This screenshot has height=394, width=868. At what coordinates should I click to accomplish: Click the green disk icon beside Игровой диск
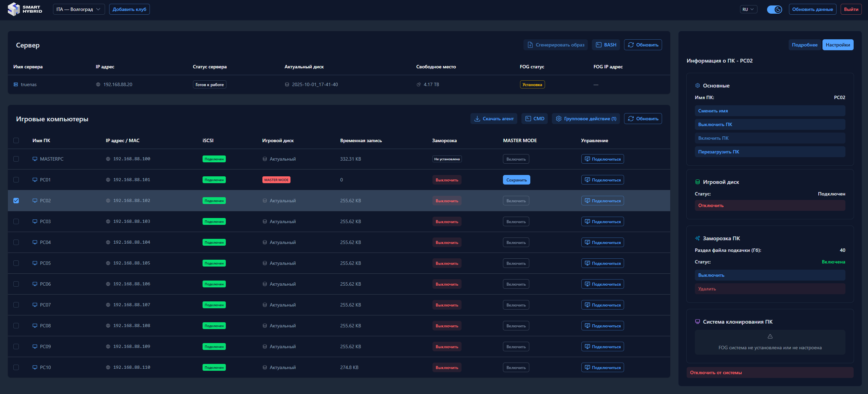coord(698,182)
